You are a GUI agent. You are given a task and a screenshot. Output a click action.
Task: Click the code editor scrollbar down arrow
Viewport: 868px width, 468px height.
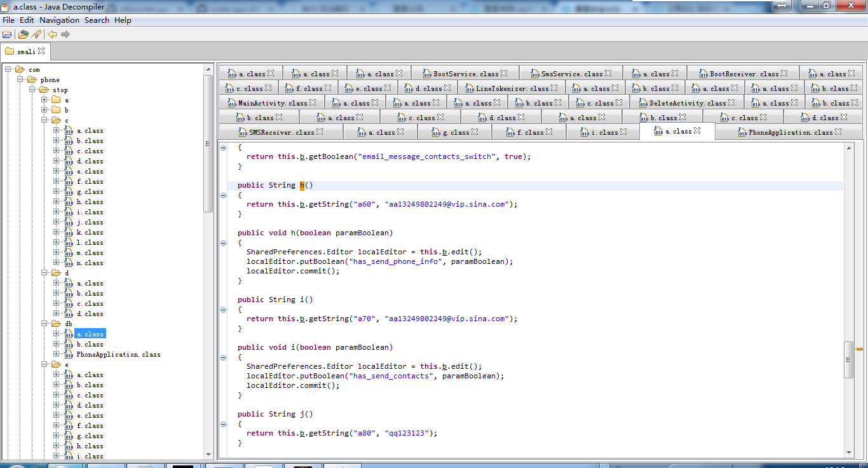850,452
